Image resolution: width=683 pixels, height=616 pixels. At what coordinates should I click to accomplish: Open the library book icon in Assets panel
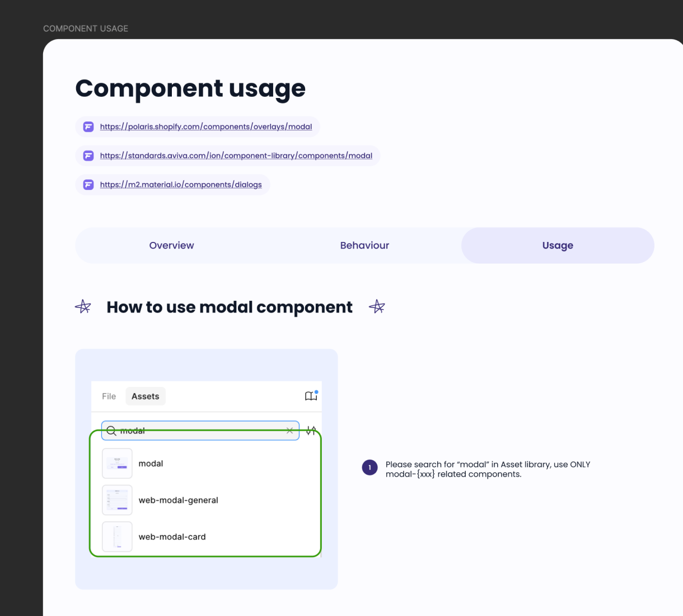tap(311, 396)
